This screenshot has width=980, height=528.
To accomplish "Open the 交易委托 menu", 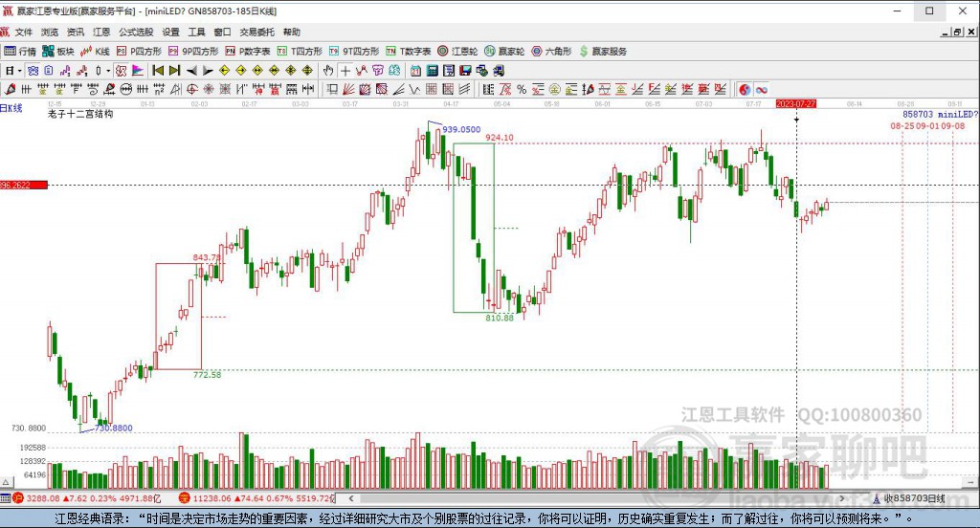I will tap(258, 32).
